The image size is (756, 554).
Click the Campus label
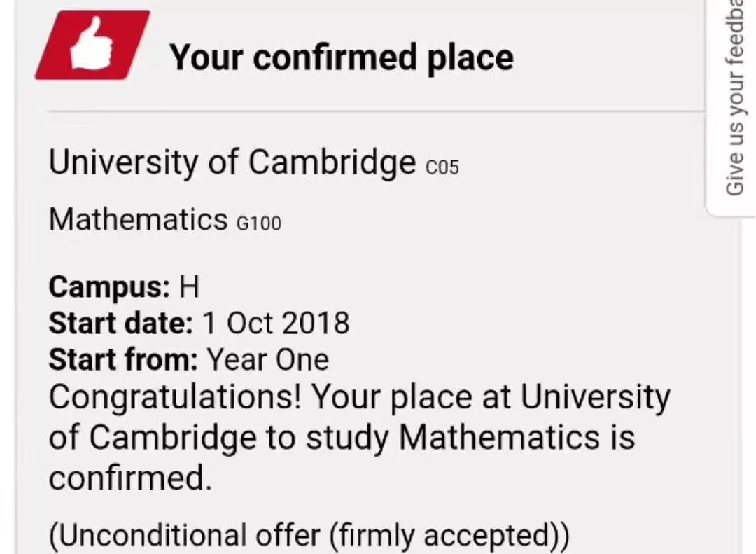click(x=109, y=287)
